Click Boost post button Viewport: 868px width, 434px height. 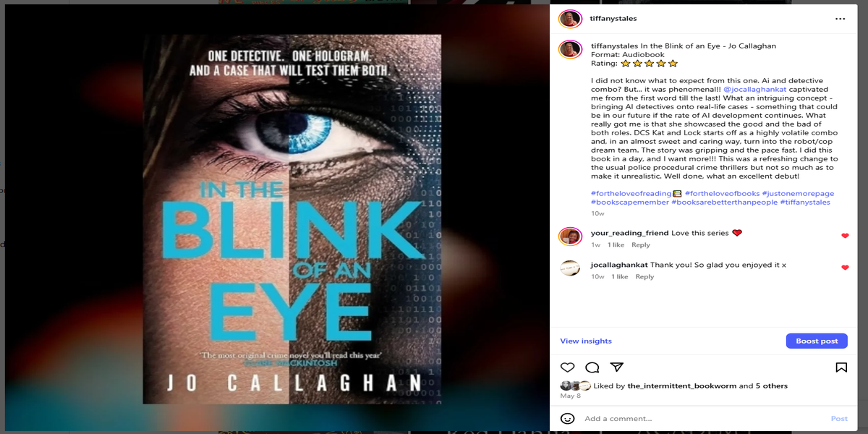click(817, 341)
